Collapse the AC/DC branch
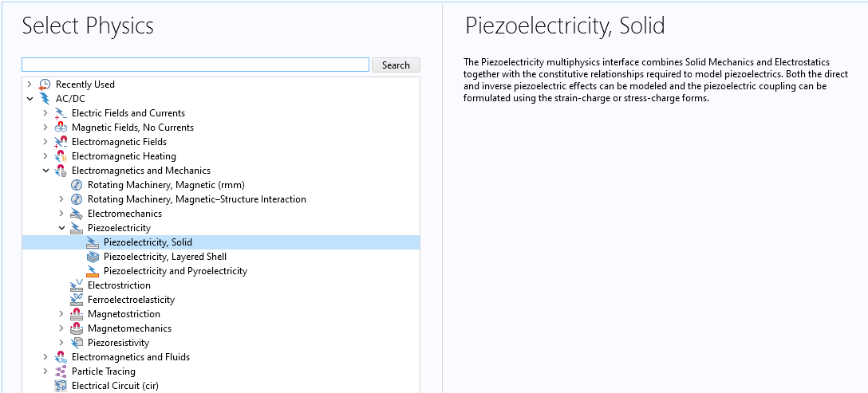 click(30, 99)
